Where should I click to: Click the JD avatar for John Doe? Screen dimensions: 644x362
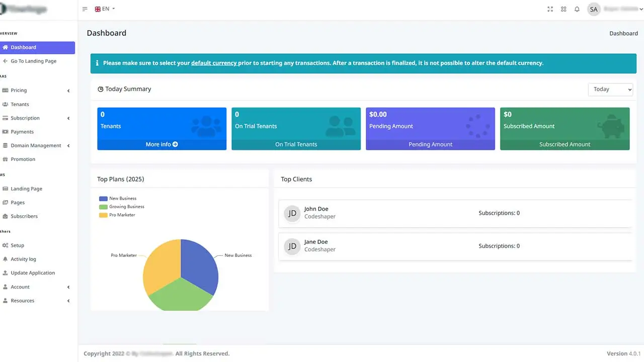click(292, 213)
